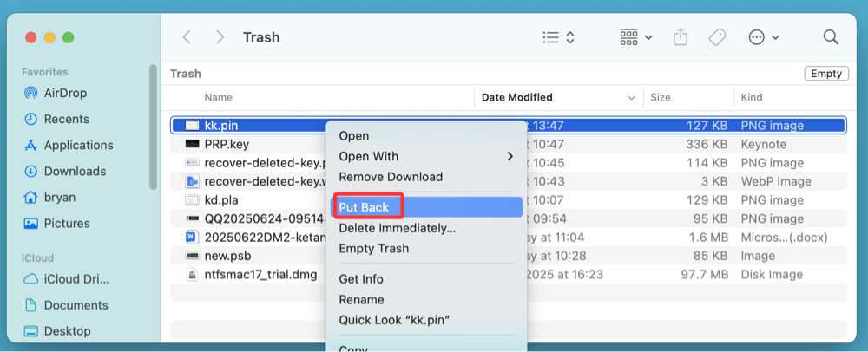Screen dimensions: 868x352
Task: Toggle the Date Modified sort direction chevron
Action: (631, 98)
